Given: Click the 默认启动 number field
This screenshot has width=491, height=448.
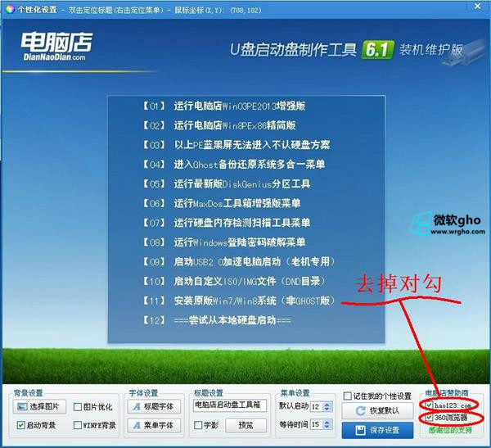Looking at the screenshot, I should (x=317, y=406).
